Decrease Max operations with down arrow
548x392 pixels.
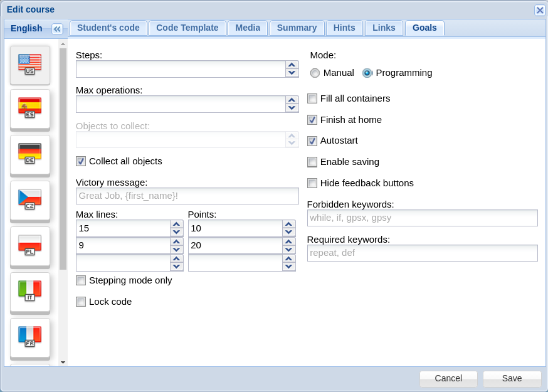[292, 108]
